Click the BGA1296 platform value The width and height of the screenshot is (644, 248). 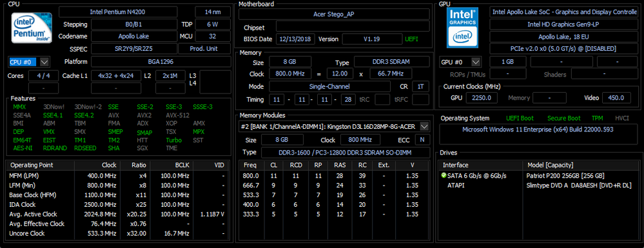(x=161, y=62)
